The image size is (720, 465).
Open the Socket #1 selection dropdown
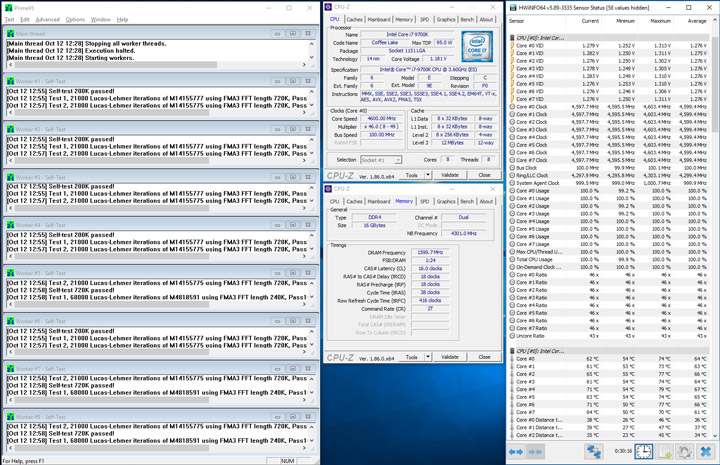click(x=387, y=159)
